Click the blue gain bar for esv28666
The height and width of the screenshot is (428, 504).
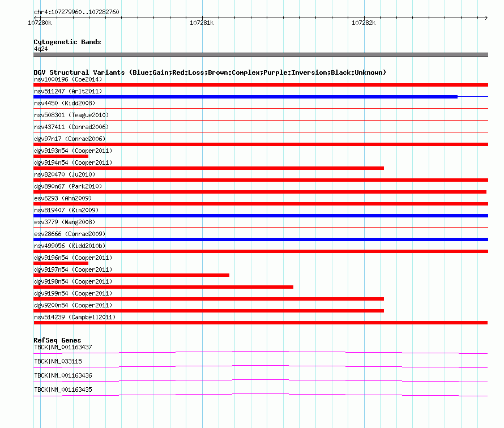coord(260,239)
